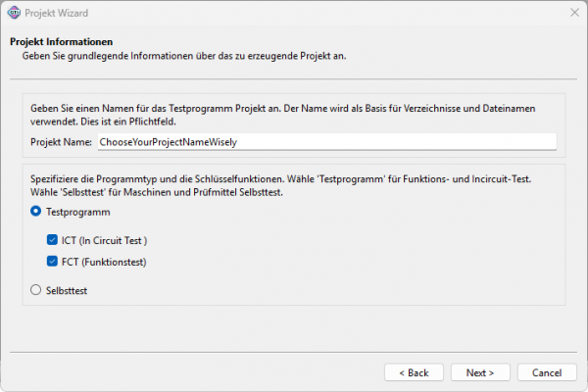Toggle the FCT (Funktionstest) checkbox

52,262
